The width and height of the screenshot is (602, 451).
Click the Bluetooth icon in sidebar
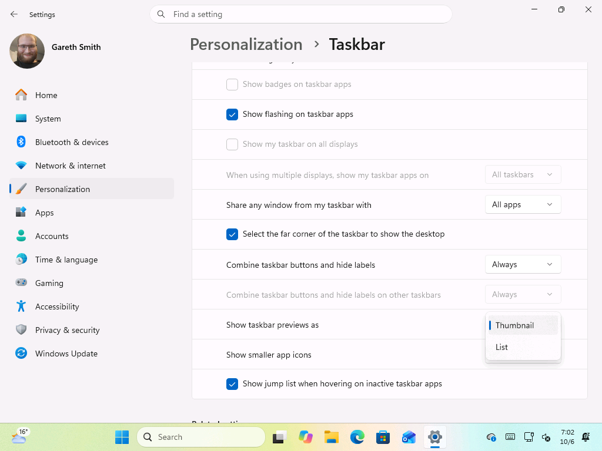click(21, 142)
